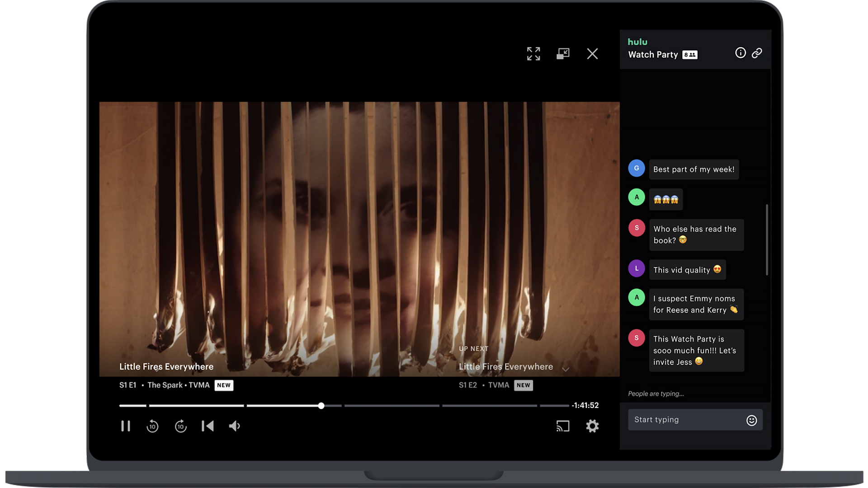
Task: Click the emoji picker button in chat
Action: [x=751, y=420]
